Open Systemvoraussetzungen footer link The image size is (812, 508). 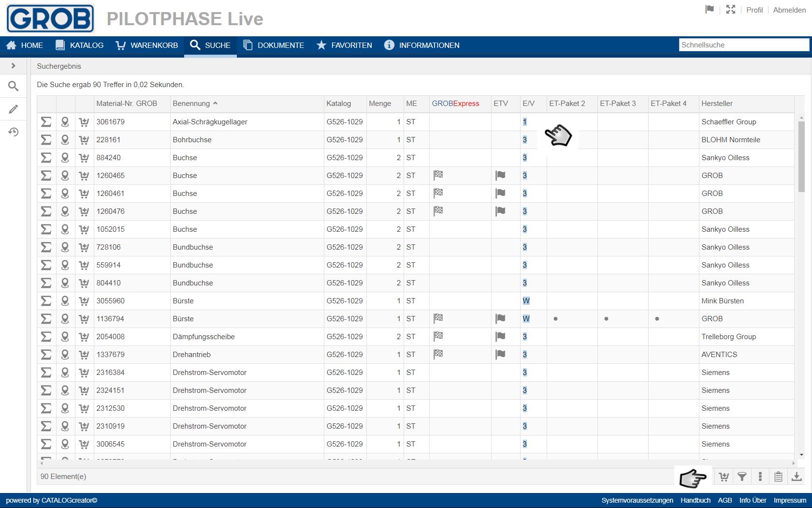(x=637, y=500)
